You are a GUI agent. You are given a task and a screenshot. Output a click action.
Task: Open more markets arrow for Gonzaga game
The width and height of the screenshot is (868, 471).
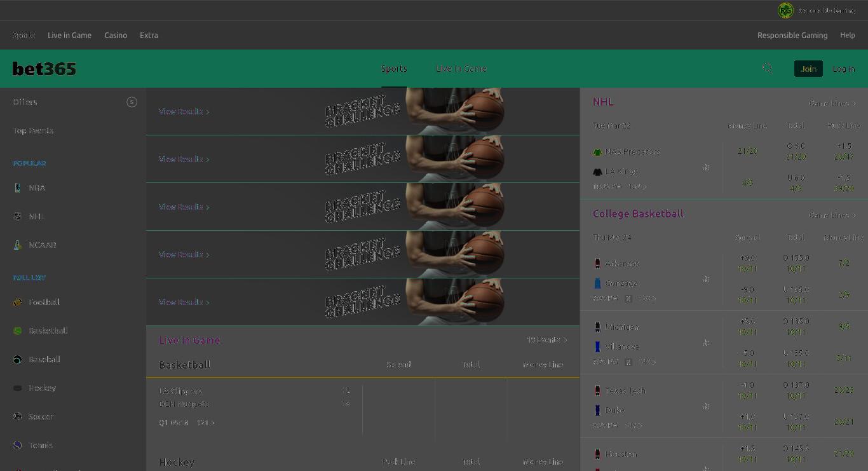[647, 298]
